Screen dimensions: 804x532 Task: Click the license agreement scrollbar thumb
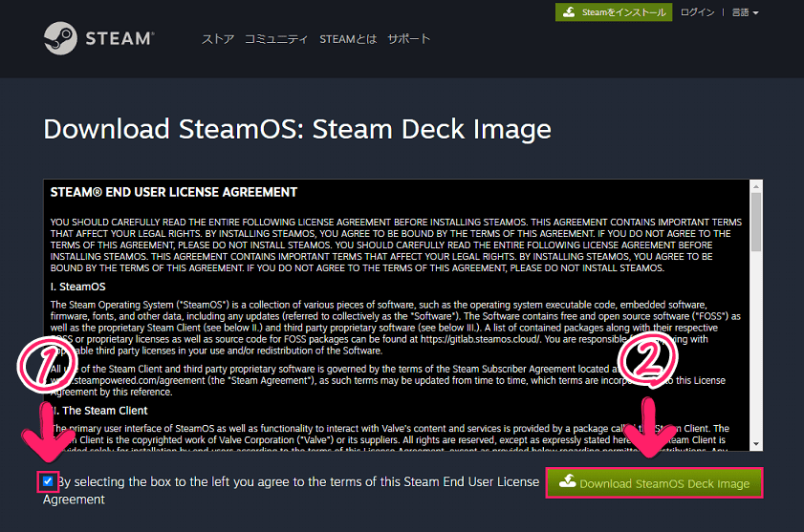[756, 222]
